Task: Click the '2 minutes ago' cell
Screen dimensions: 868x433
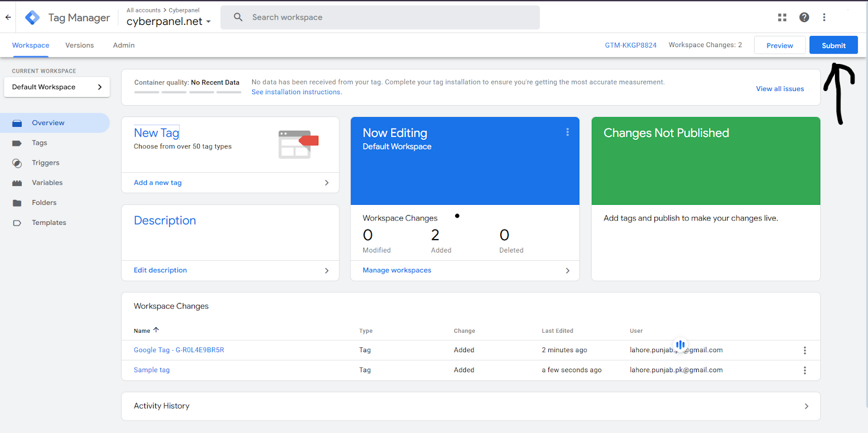Action: pyautogui.click(x=564, y=350)
